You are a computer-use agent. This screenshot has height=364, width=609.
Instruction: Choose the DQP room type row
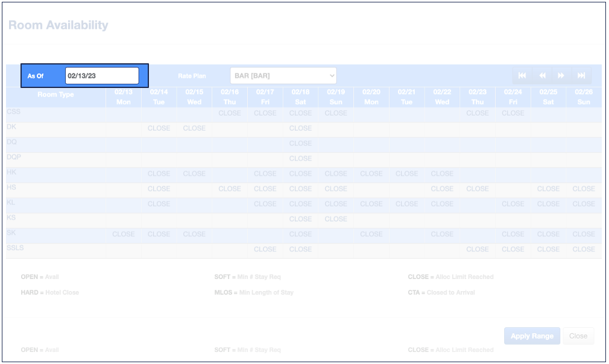(x=14, y=157)
